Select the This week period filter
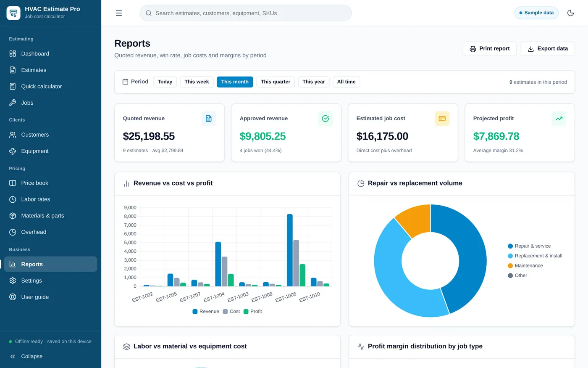 (x=197, y=82)
